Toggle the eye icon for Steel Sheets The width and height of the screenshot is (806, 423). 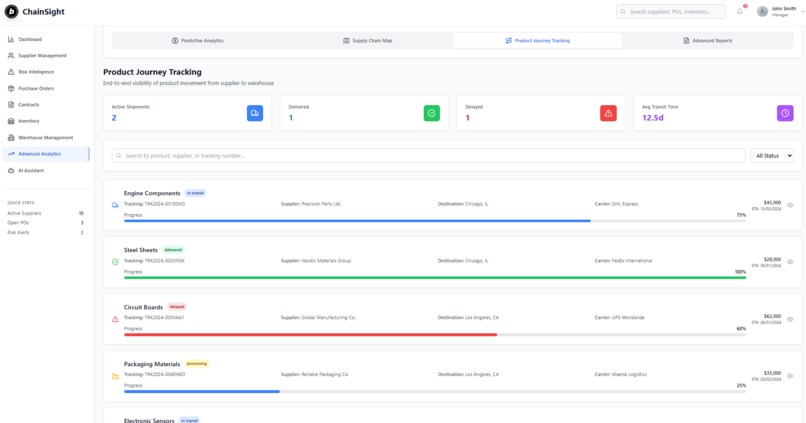click(790, 262)
